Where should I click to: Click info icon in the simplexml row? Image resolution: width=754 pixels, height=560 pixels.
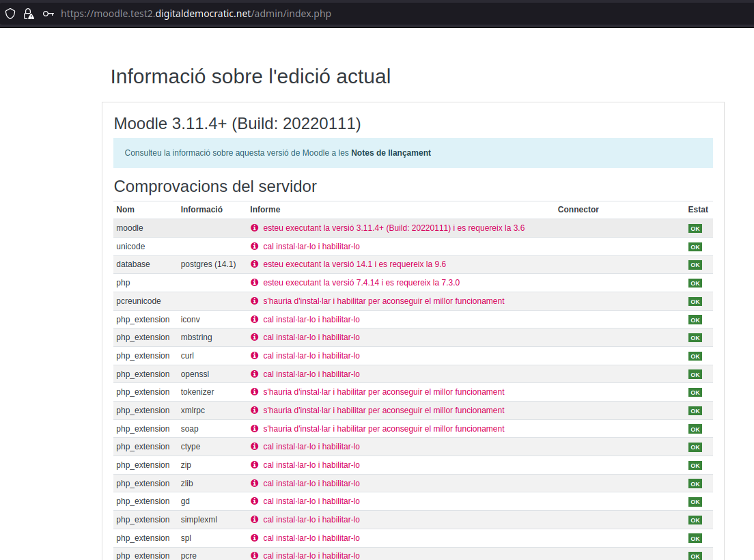coord(254,520)
